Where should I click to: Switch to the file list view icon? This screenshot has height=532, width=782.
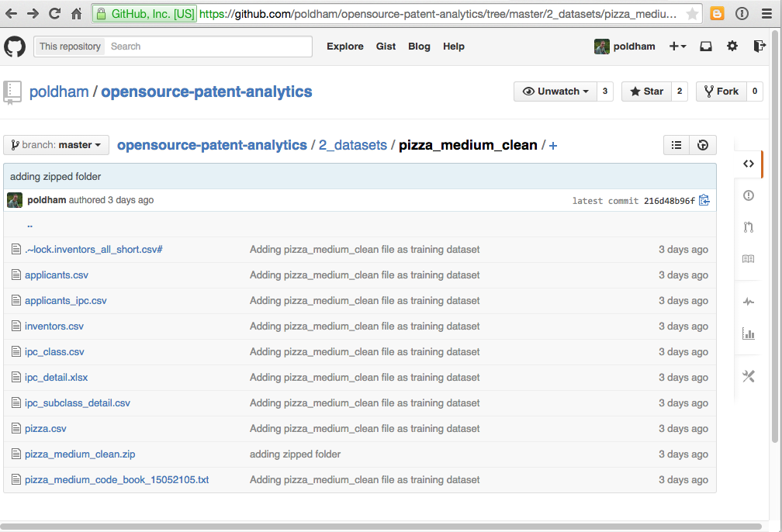[x=676, y=145]
